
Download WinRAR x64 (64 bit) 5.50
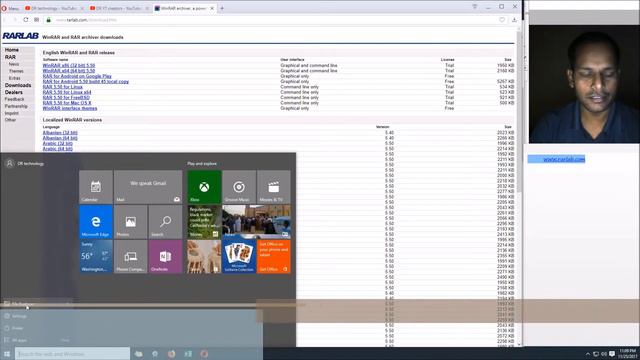pos(69,71)
